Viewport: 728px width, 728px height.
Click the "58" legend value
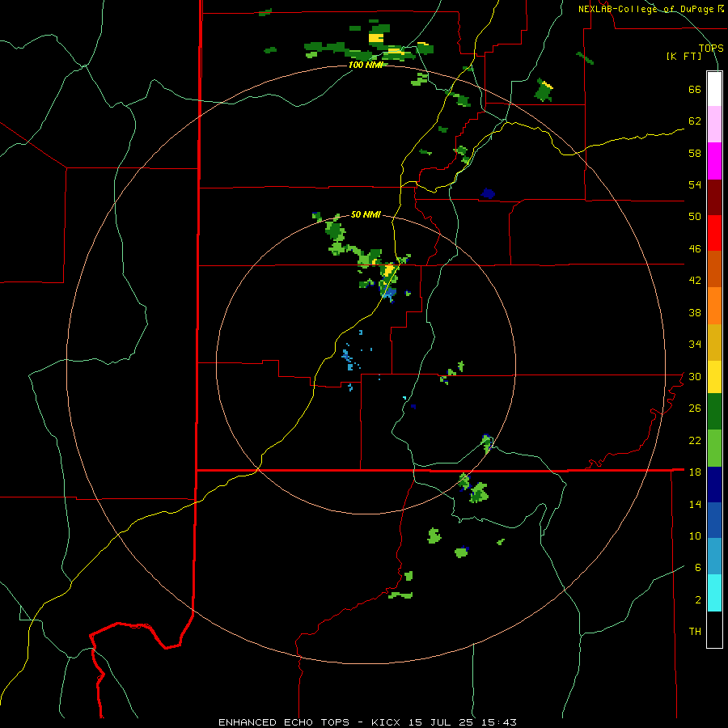tap(695, 153)
